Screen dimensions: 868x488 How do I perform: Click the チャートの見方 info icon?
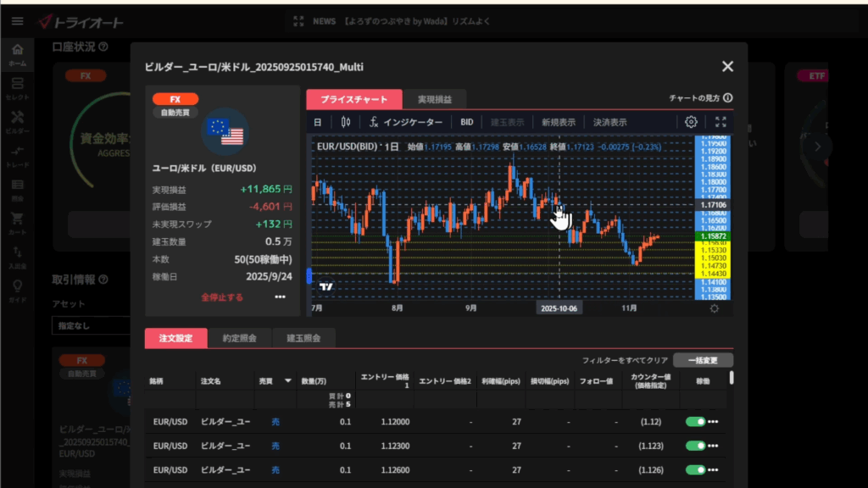click(727, 98)
